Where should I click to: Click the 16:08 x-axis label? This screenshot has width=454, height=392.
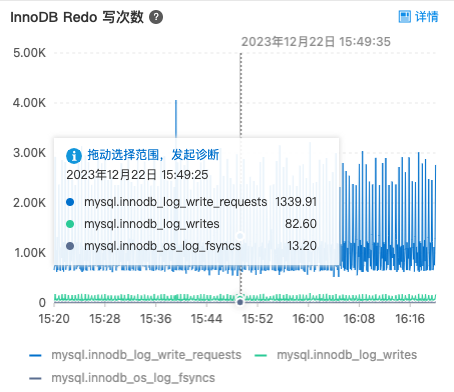(x=359, y=319)
